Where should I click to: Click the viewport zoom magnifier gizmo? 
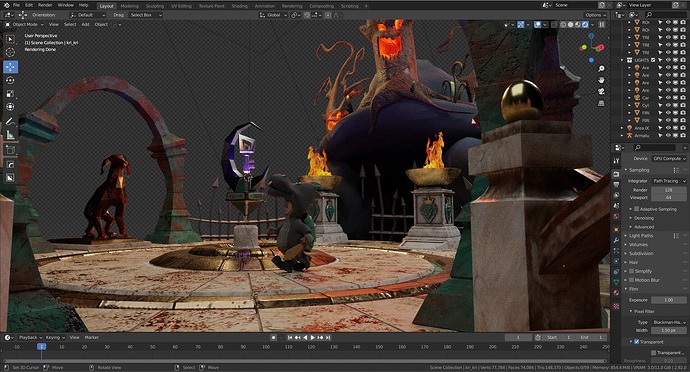pyautogui.click(x=601, y=69)
